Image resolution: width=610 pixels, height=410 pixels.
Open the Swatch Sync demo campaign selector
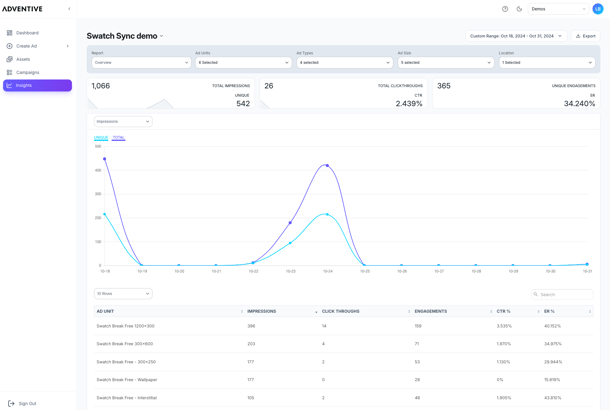(x=125, y=36)
